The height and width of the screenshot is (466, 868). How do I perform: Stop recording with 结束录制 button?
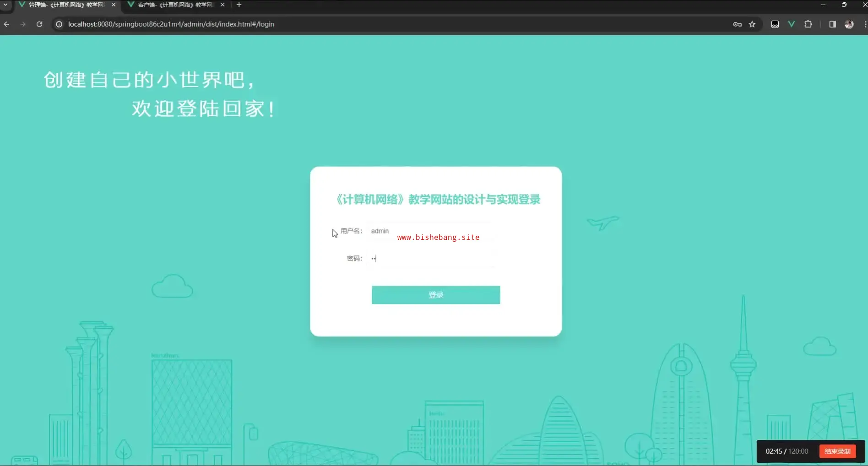837,451
